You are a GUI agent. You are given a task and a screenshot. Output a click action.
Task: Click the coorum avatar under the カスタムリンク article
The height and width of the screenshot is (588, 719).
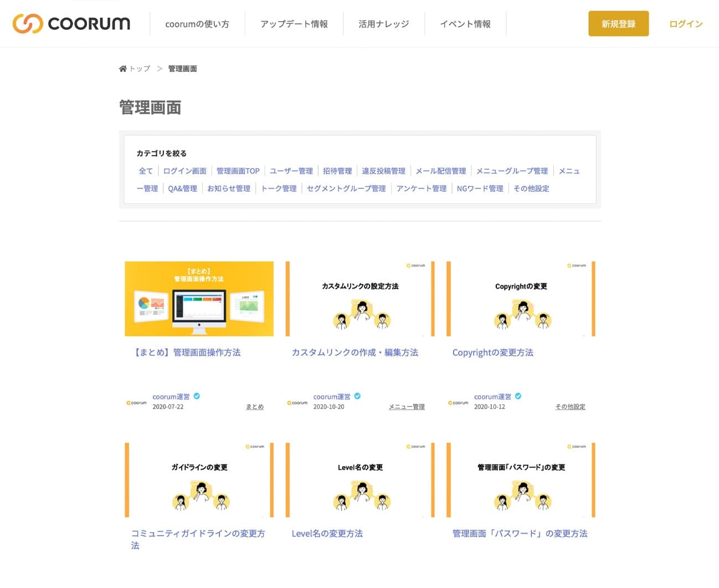click(297, 403)
